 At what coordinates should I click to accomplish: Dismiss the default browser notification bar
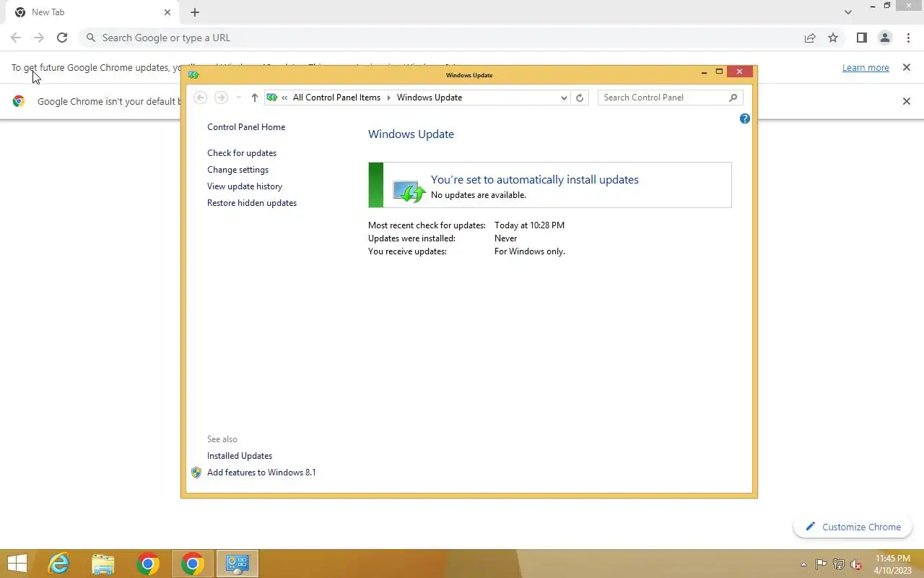(x=907, y=101)
